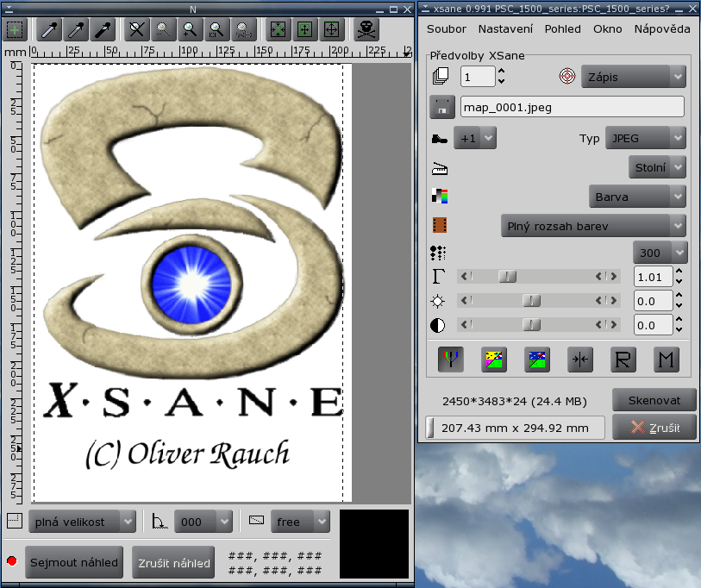Viewport: 701px width, 588px height.
Task: Click the stacked pages copy count icon
Action: tap(441, 76)
